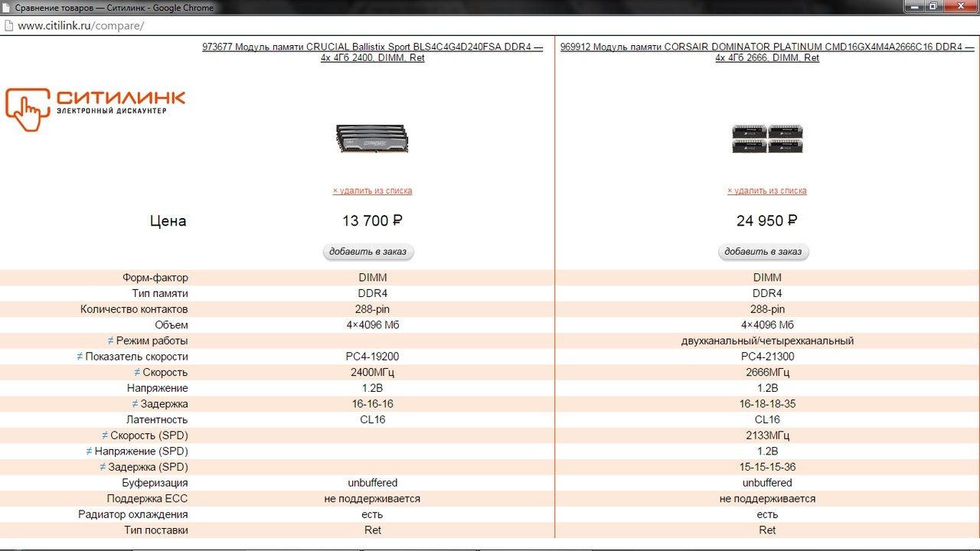Click the not-equal icon next to Режим работы
Screen dimensions: 980x551
(110, 341)
